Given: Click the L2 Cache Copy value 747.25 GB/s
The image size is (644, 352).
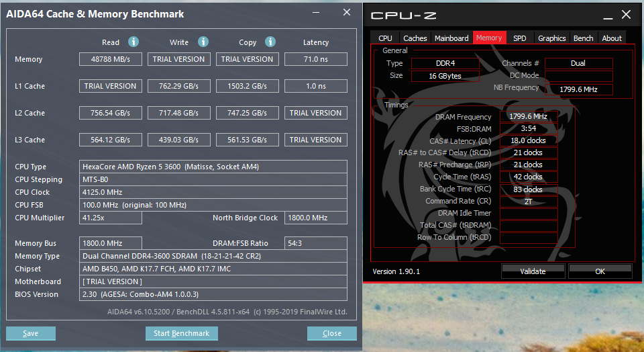Looking at the screenshot, I should coord(248,113).
